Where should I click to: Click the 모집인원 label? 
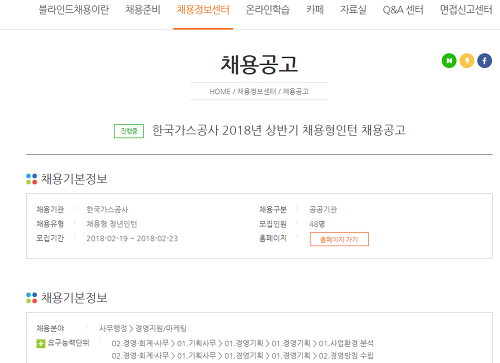point(273,224)
